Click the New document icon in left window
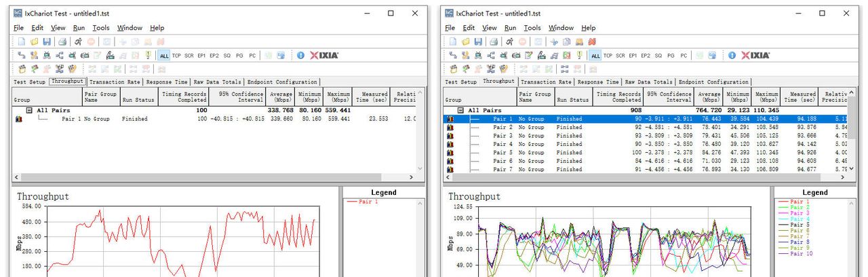This screenshot has height=277, width=868. pos(22,41)
